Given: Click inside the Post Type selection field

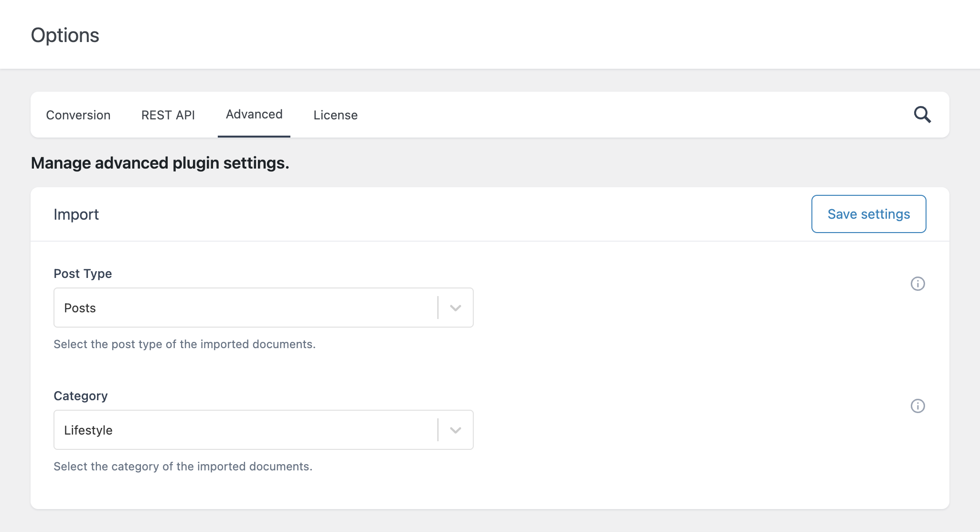Looking at the screenshot, I should click(x=215, y=308).
